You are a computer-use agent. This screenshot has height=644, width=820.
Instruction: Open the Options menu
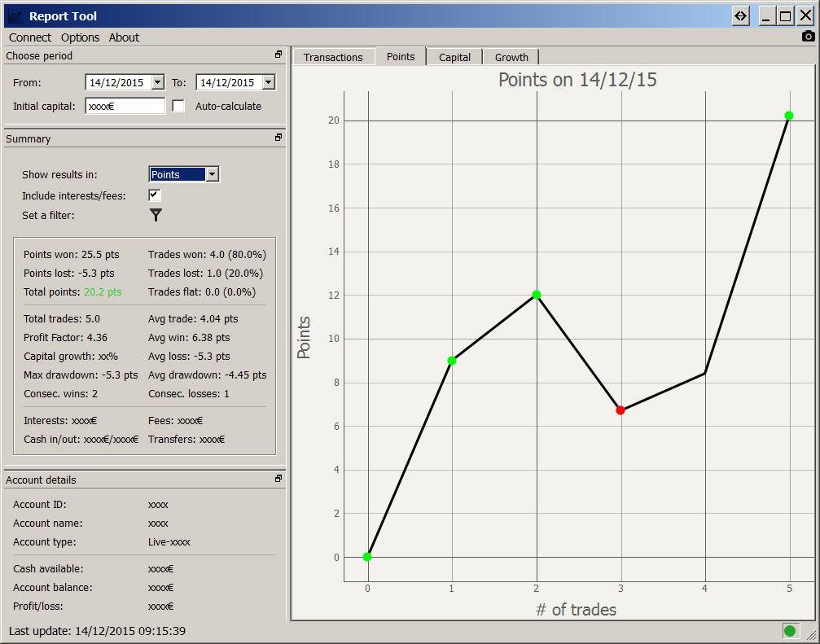80,37
